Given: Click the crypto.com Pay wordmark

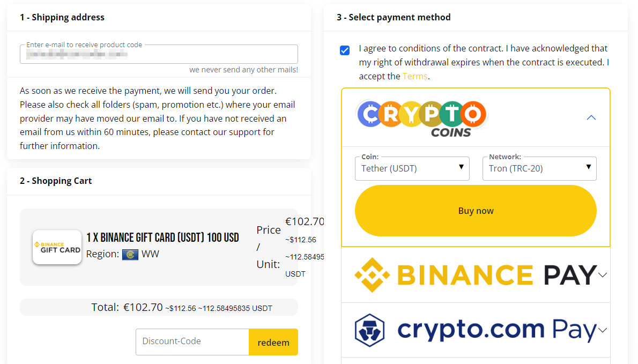Looking at the screenshot, I should tap(496, 330).
